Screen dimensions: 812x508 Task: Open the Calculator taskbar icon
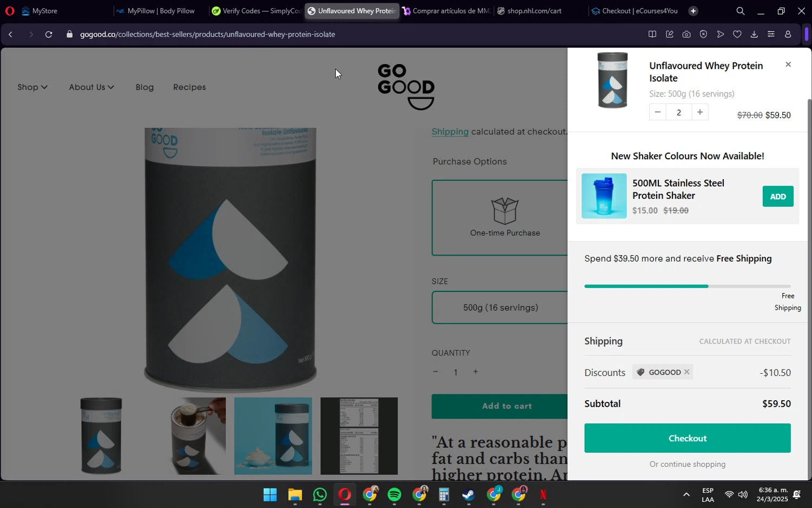pos(444,494)
